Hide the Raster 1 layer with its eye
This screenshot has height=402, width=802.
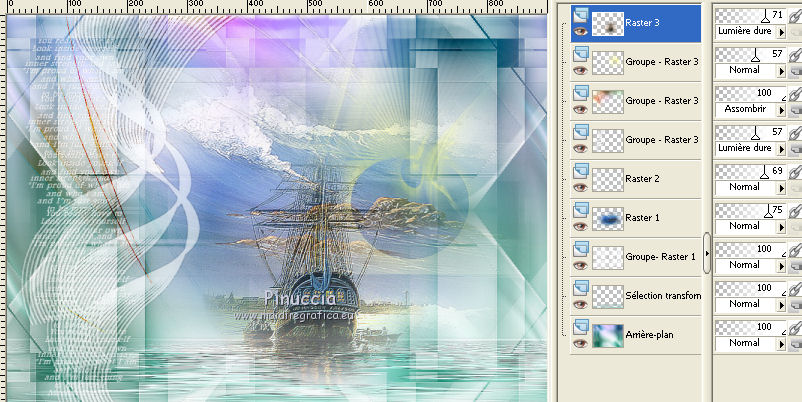pos(580,226)
